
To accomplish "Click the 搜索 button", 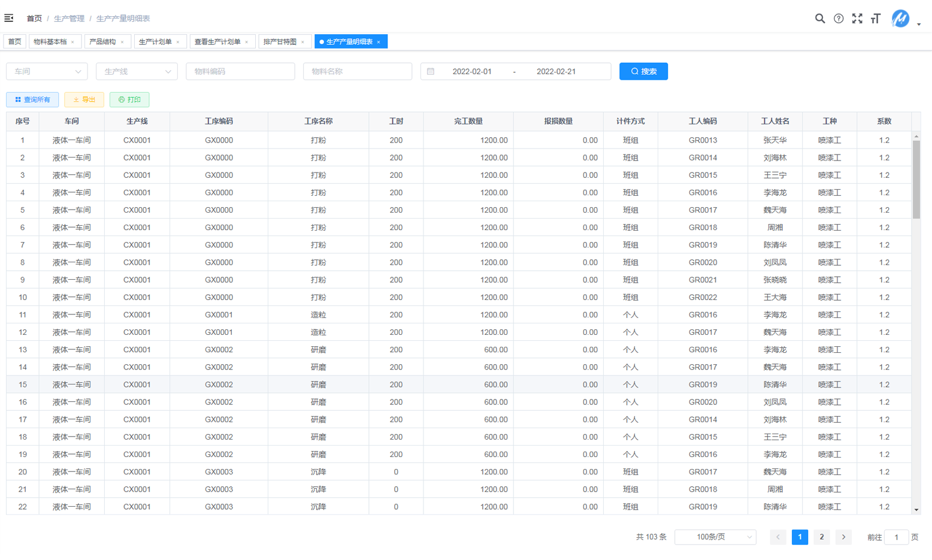I will click(x=643, y=71).
